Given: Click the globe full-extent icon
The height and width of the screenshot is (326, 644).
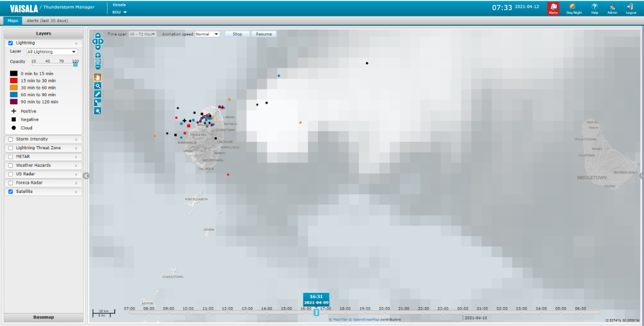Looking at the screenshot, I should point(98,60).
